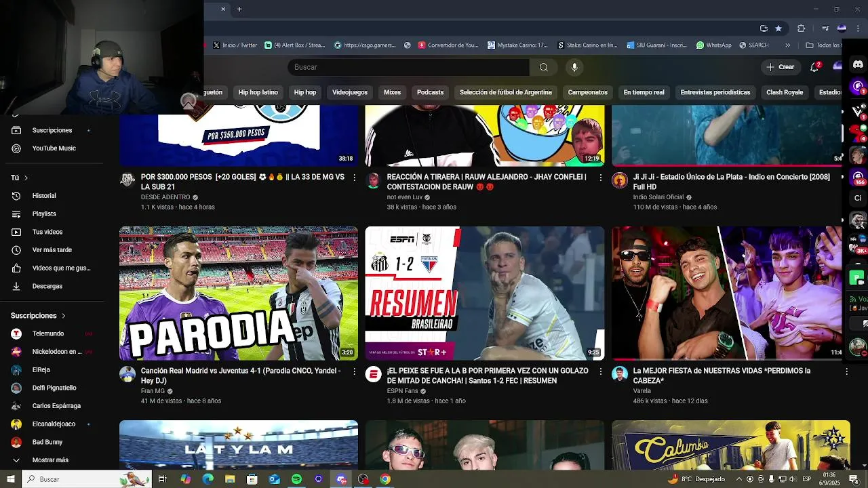868x488 pixels.
Task: Focus the YouTube Buscar search field
Action: click(x=409, y=67)
